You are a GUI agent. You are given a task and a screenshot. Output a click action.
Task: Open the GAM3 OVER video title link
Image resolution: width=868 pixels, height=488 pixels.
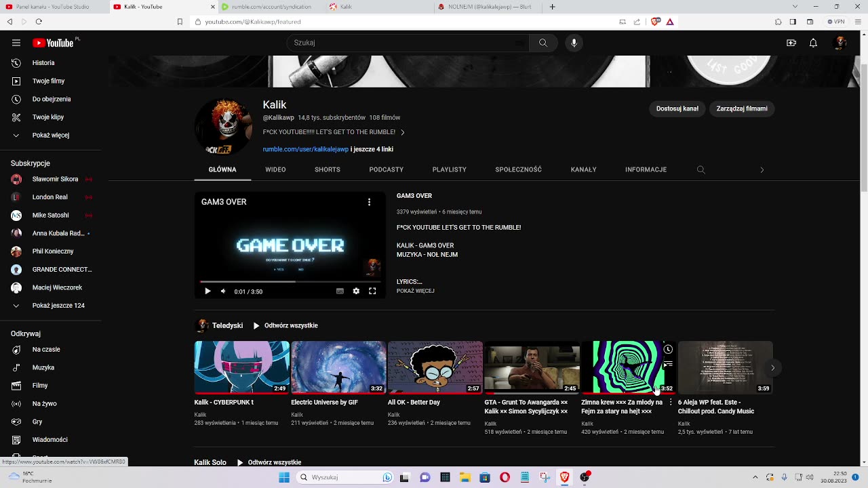tap(414, 196)
